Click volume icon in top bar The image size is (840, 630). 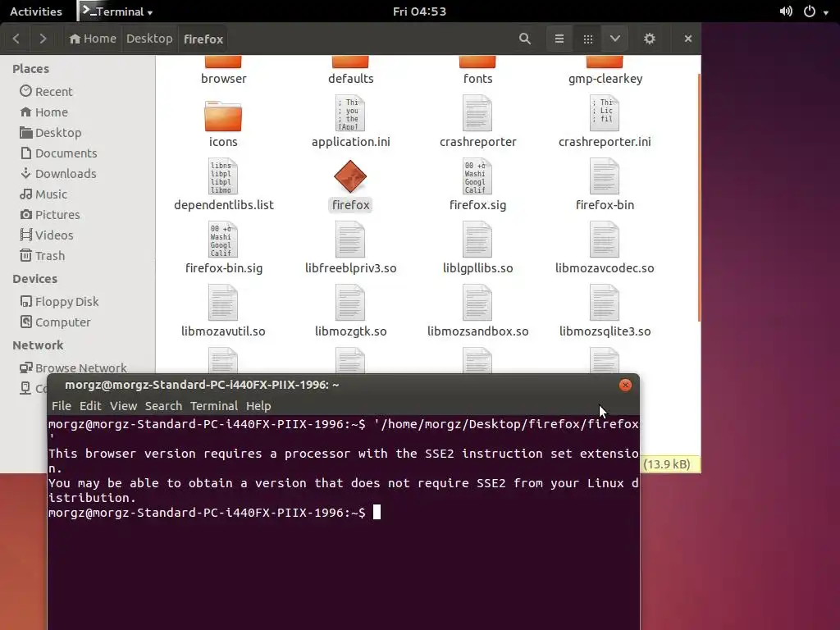click(x=786, y=11)
